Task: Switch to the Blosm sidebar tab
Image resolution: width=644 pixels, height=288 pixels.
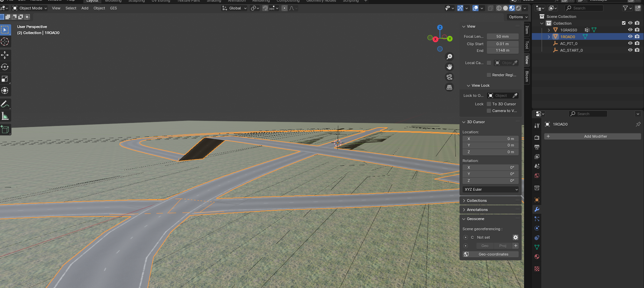Action: coord(527,76)
